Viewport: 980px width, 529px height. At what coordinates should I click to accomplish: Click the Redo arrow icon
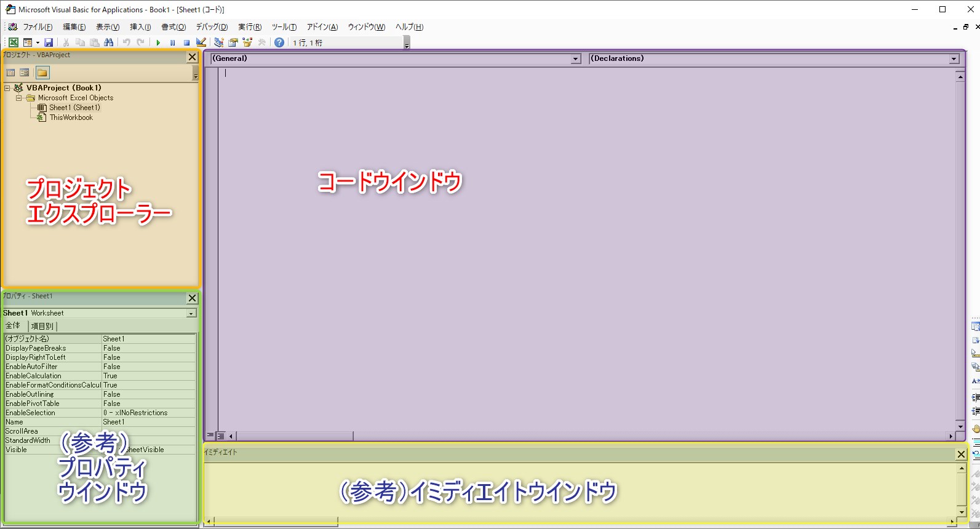click(140, 42)
